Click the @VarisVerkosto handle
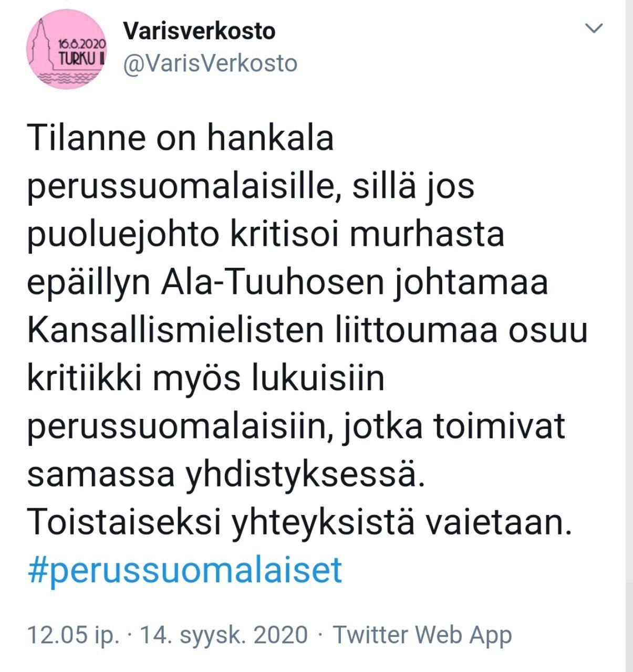The height and width of the screenshot is (672, 633). [x=210, y=64]
